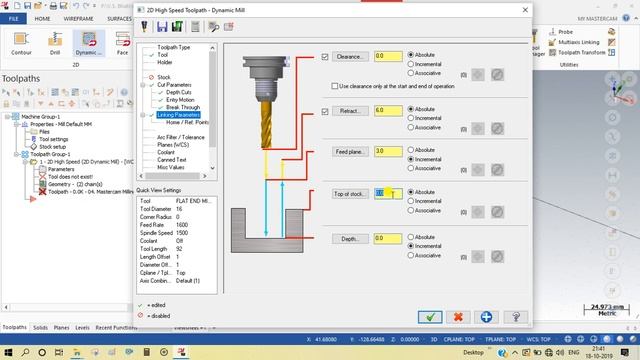Click Probe icon in ribbon

[552, 31]
